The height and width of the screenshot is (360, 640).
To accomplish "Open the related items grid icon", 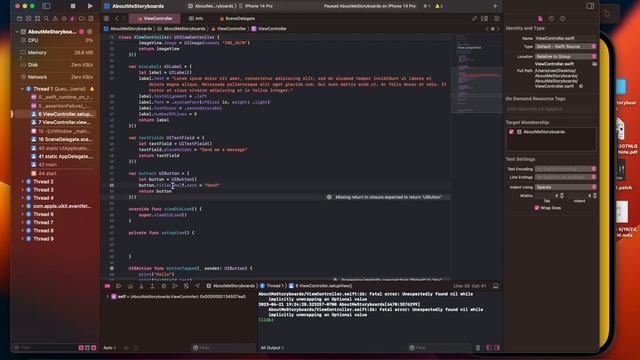I will pyautogui.click(x=106, y=18).
